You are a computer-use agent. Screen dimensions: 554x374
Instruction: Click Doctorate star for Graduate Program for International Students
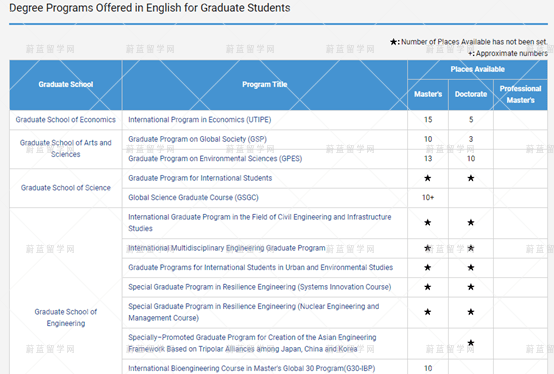(x=471, y=178)
